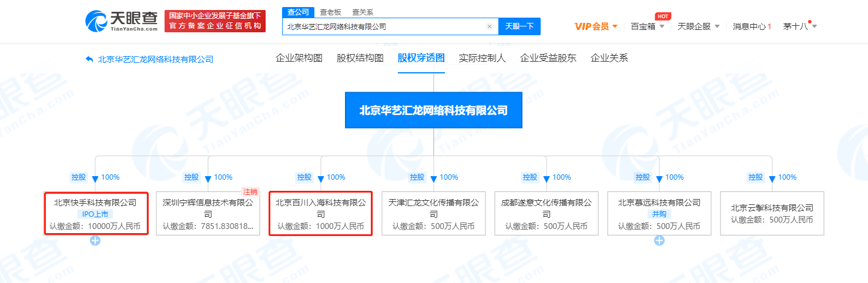
Task: Switch to the 实际控制人 tab
Action: click(x=482, y=58)
